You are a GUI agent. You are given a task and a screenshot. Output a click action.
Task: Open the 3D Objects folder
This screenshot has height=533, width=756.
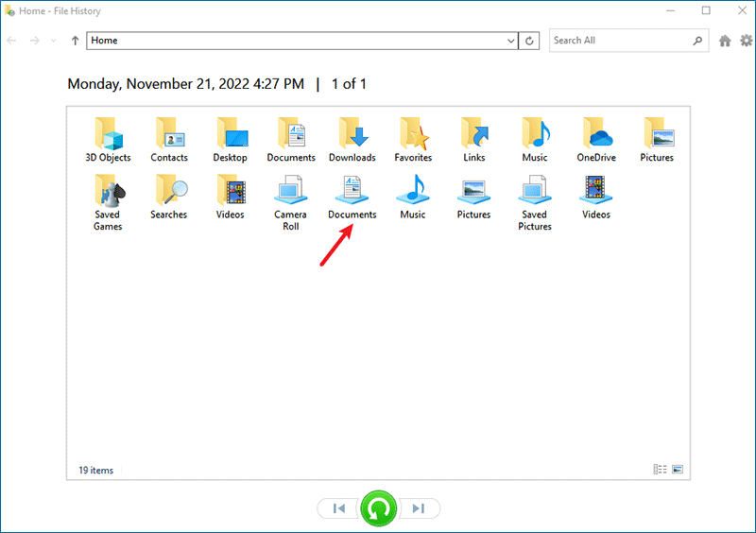108,140
